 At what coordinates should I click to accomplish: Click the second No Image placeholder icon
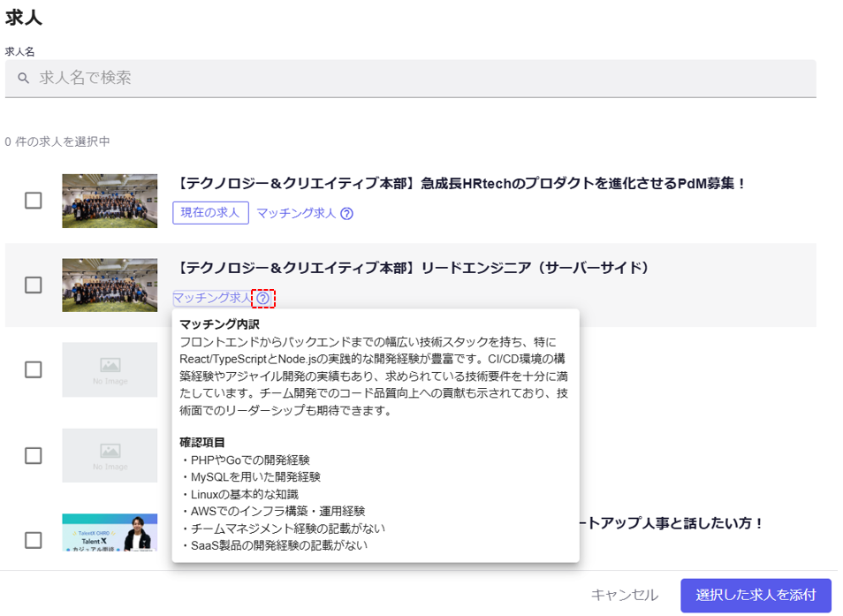pos(110,451)
